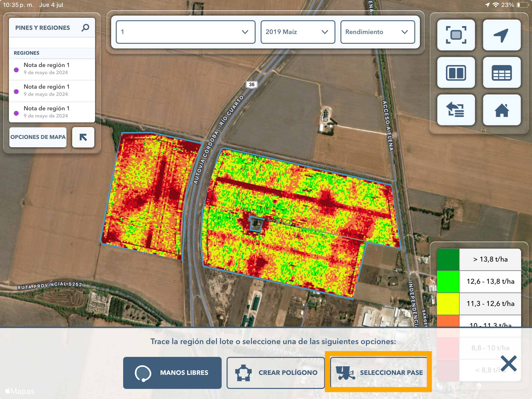
Task: Open the data table icon
Action: coord(502,72)
